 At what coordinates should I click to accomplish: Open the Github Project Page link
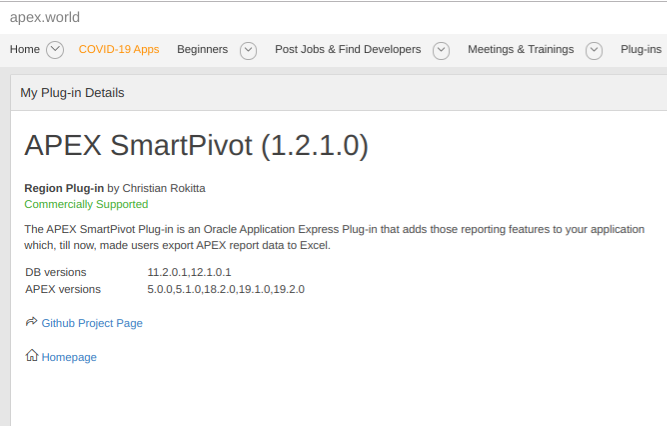coord(92,323)
